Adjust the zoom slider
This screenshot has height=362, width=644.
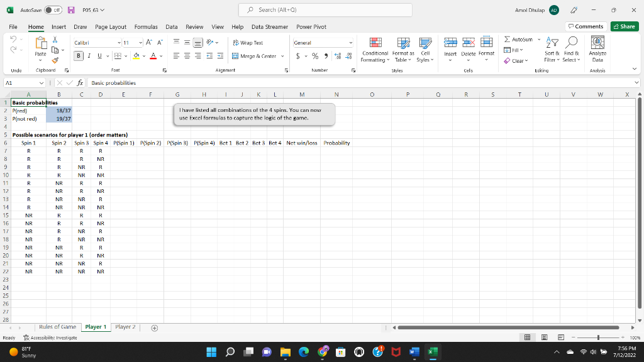[598, 337]
